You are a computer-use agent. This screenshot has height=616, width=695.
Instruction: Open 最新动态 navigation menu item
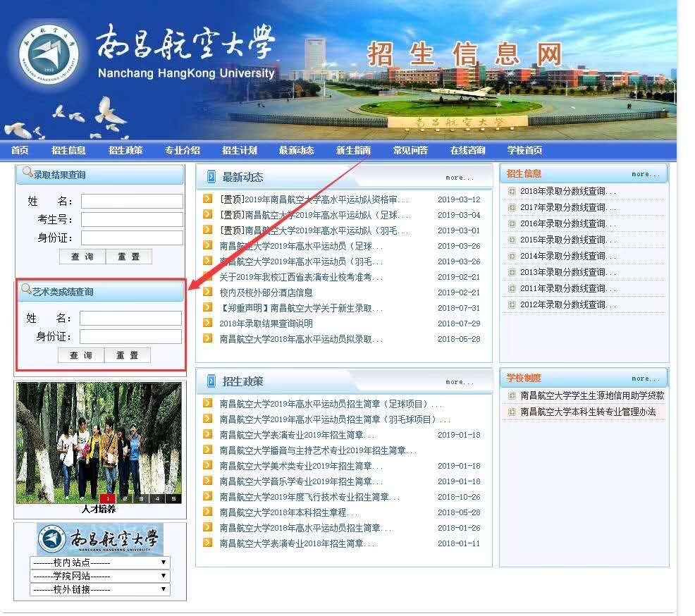click(x=297, y=150)
